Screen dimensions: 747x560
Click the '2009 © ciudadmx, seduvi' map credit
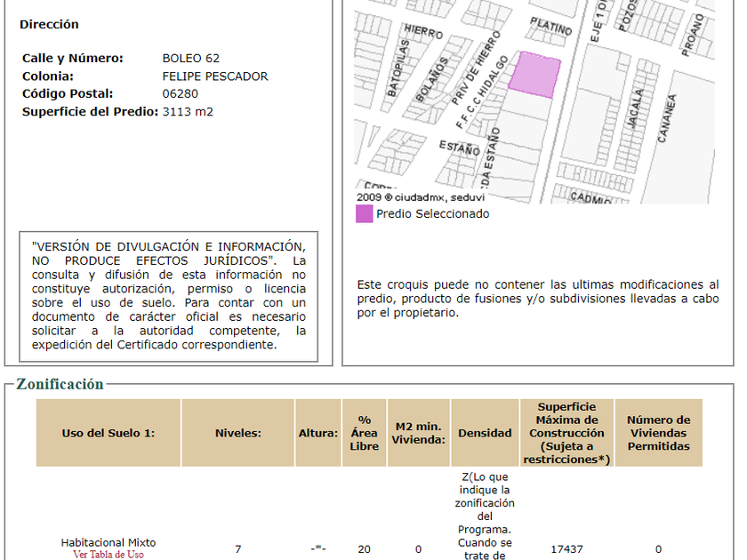(421, 197)
